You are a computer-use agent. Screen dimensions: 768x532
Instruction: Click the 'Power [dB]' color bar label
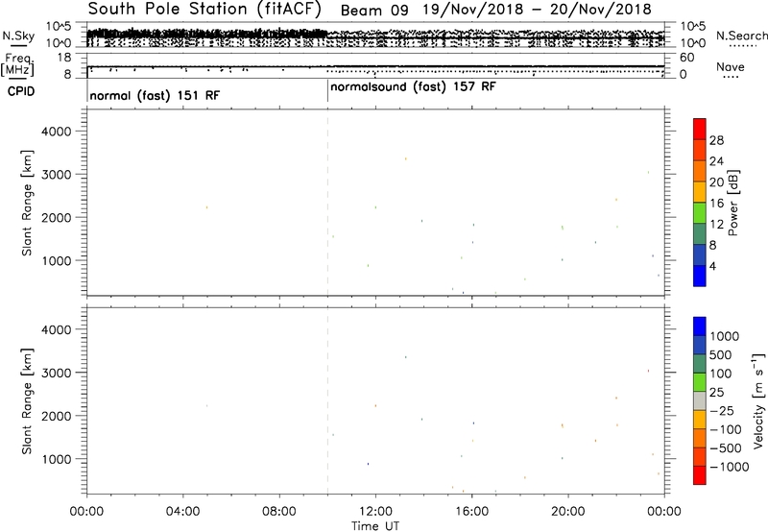click(x=732, y=203)
